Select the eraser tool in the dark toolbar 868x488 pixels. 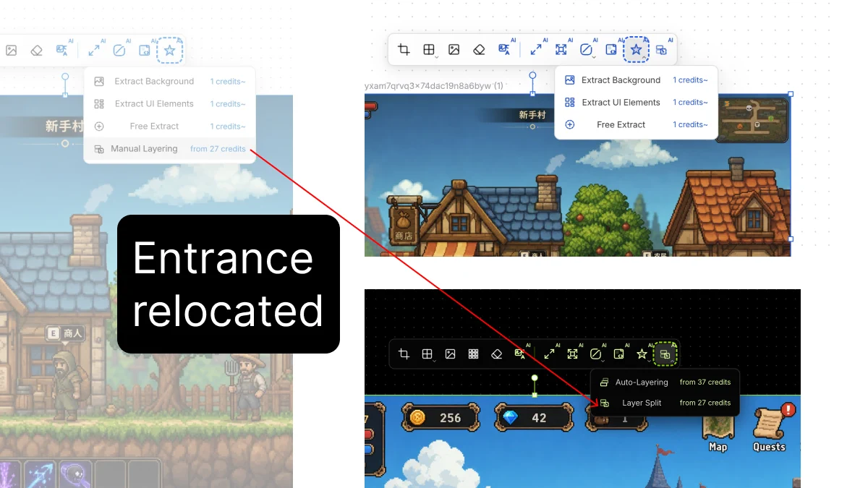[x=496, y=354]
